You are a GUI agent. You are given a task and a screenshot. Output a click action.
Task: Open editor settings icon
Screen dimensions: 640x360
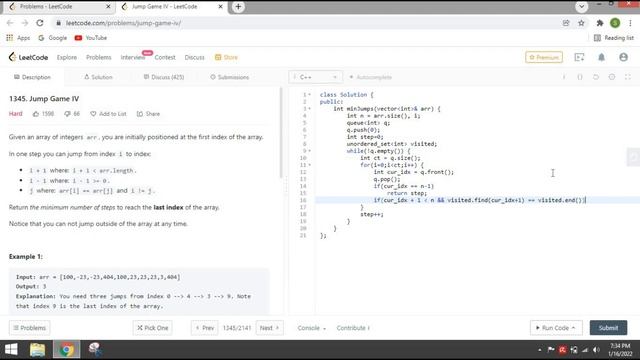pos(611,77)
